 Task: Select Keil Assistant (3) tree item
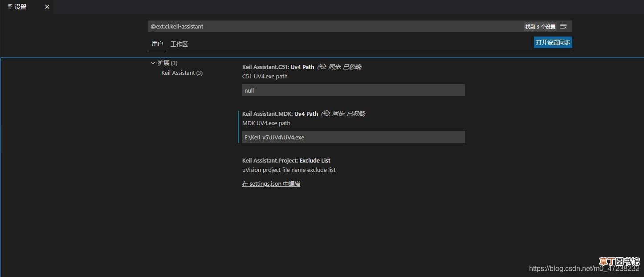tap(182, 73)
